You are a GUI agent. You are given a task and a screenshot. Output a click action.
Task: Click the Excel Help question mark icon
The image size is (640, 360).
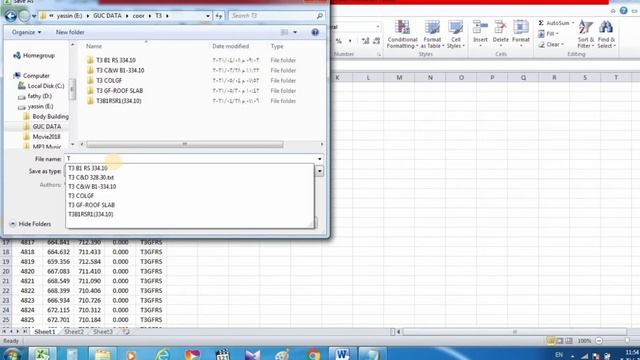point(623,11)
